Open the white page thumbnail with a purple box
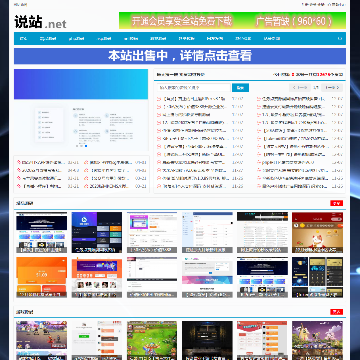 click(152, 232)
